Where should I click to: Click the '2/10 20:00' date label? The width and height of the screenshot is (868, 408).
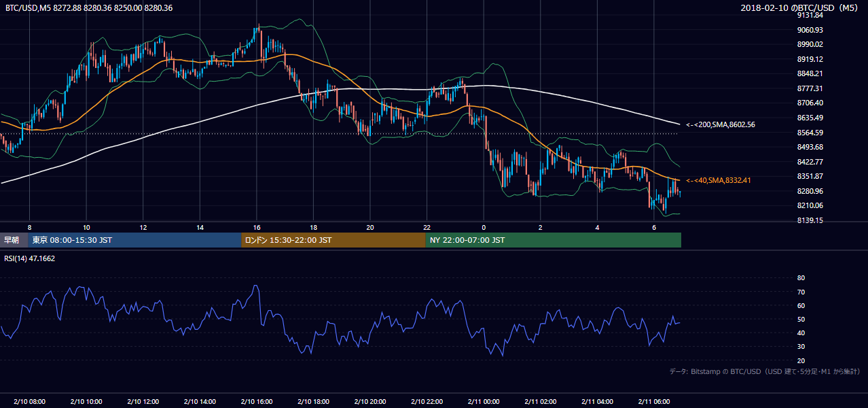tap(370, 402)
